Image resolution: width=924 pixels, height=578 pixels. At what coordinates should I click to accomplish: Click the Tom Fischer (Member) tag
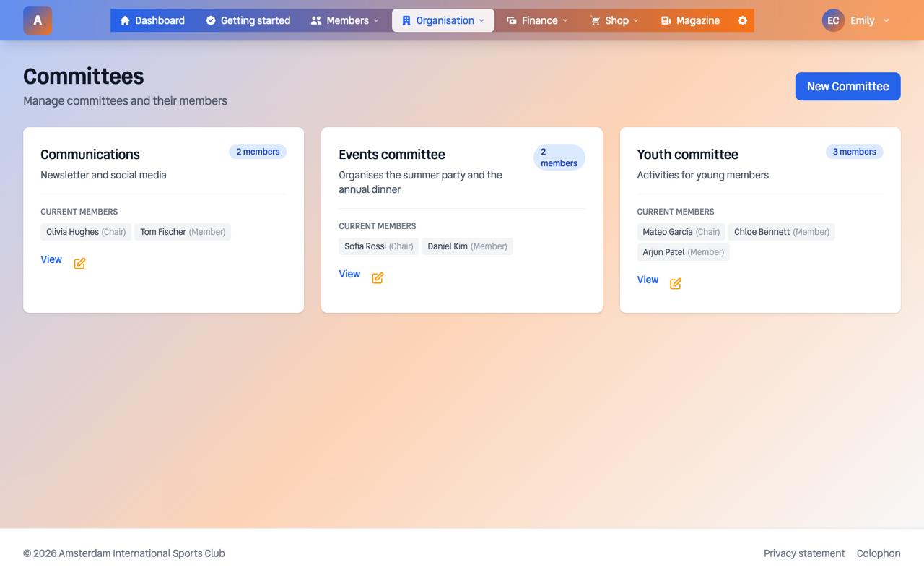click(x=183, y=232)
